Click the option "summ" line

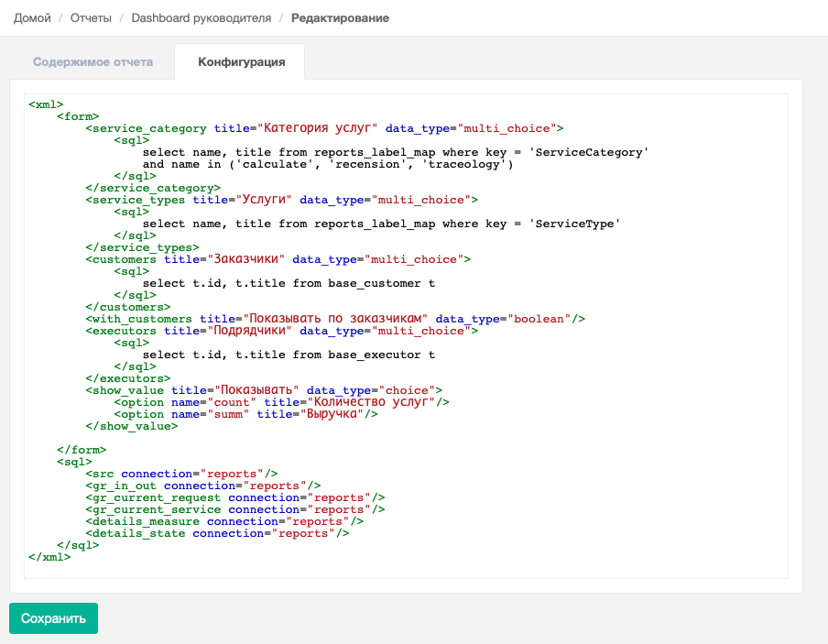[x=246, y=414]
